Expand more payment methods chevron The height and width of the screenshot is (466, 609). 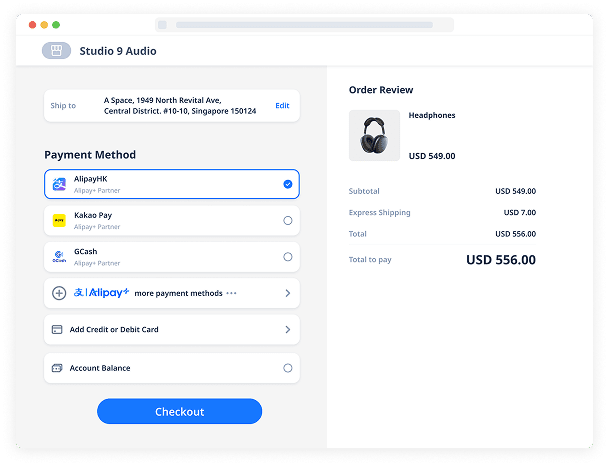[288, 293]
